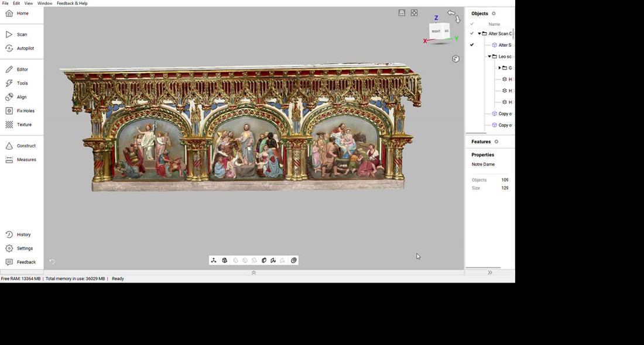Click the fit-to-view icon
This screenshot has height=345, width=644.
tap(414, 13)
